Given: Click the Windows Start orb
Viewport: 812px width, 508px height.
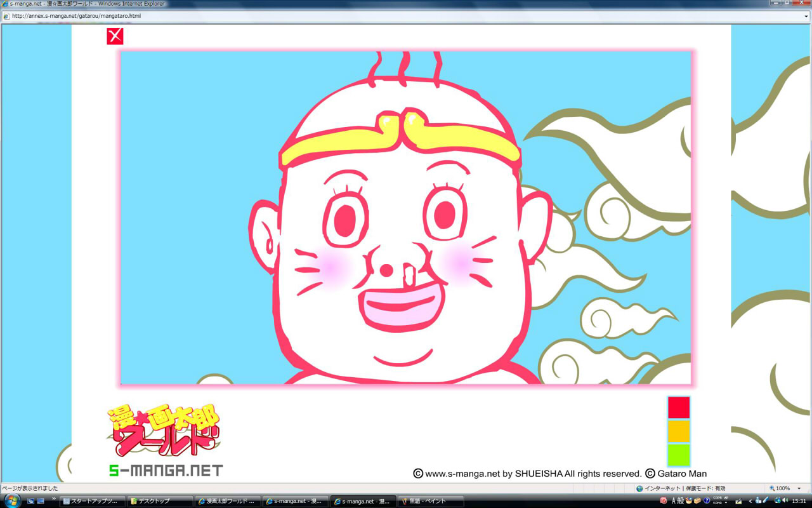Looking at the screenshot, I should tap(12, 500).
